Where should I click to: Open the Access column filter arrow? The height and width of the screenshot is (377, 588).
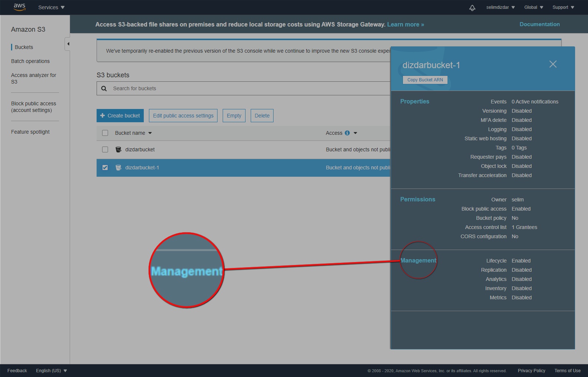[355, 133]
